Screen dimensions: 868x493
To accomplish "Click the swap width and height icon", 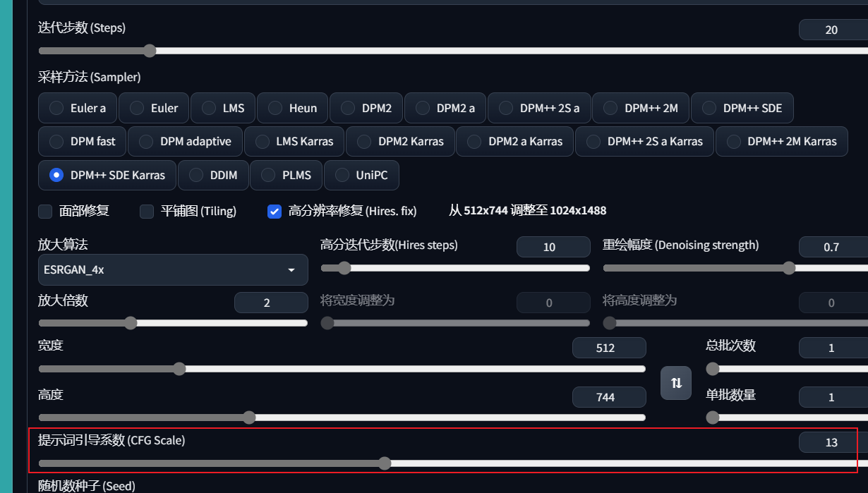I will (676, 383).
